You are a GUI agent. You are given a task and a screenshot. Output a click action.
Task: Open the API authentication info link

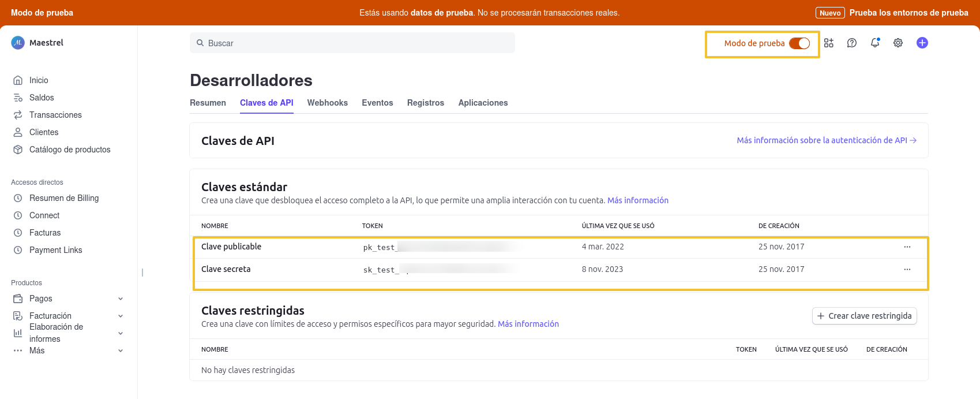[826, 140]
